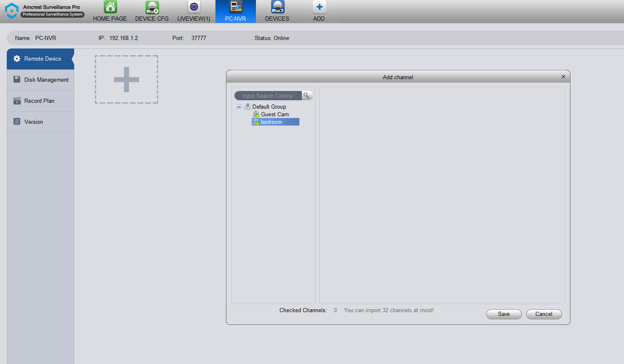Click the '32 channels at most' notice
The width and height of the screenshot is (624, 364).
(389, 310)
